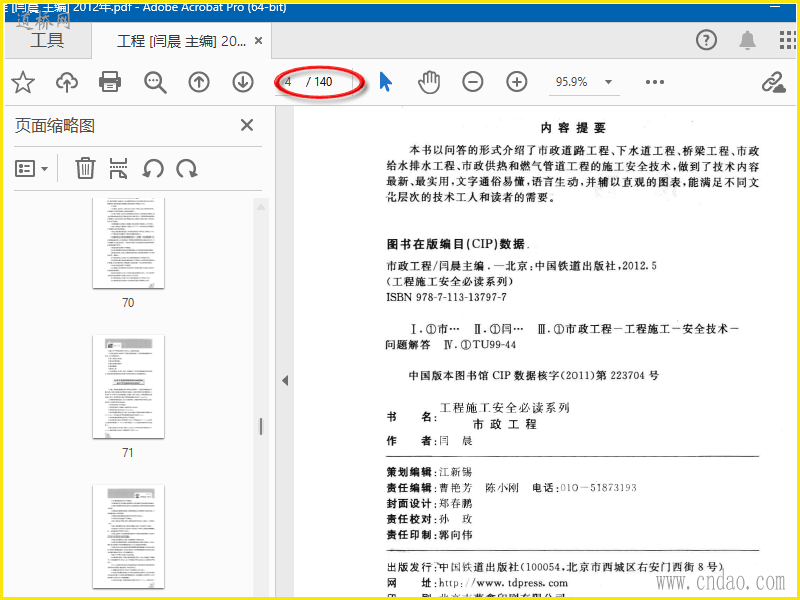This screenshot has height=600, width=800.
Task: Select the page 70 thumbnail
Action: (x=129, y=243)
